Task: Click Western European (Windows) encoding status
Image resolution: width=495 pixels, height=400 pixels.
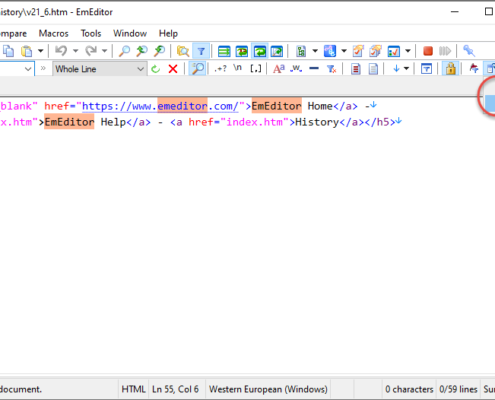Action: [x=268, y=389]
